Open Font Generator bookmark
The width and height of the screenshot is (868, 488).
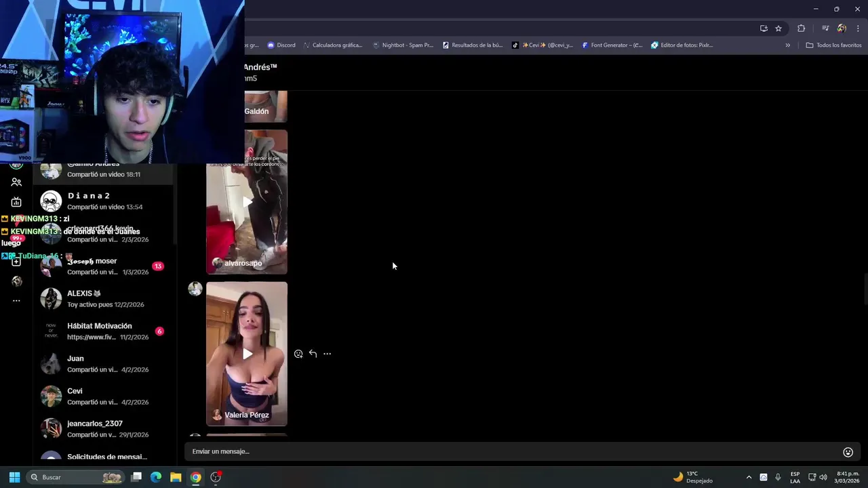pos(612,45)
